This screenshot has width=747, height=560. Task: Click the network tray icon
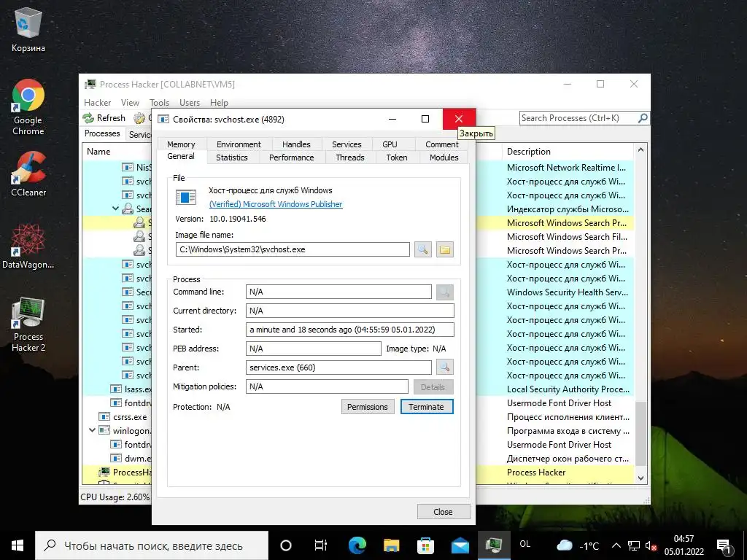(x=634, y=545)
